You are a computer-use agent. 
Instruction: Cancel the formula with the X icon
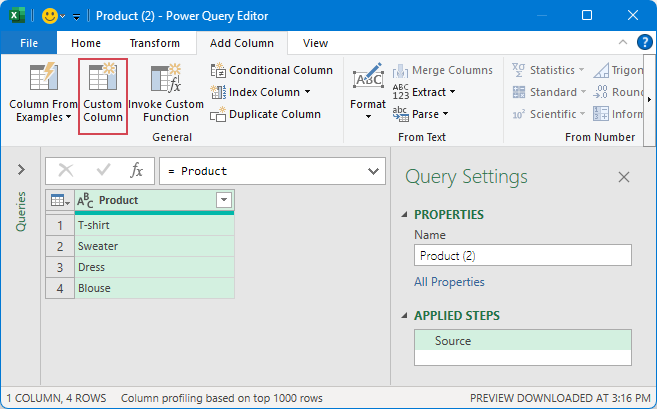pyautogui.click(x=66, y=171)
